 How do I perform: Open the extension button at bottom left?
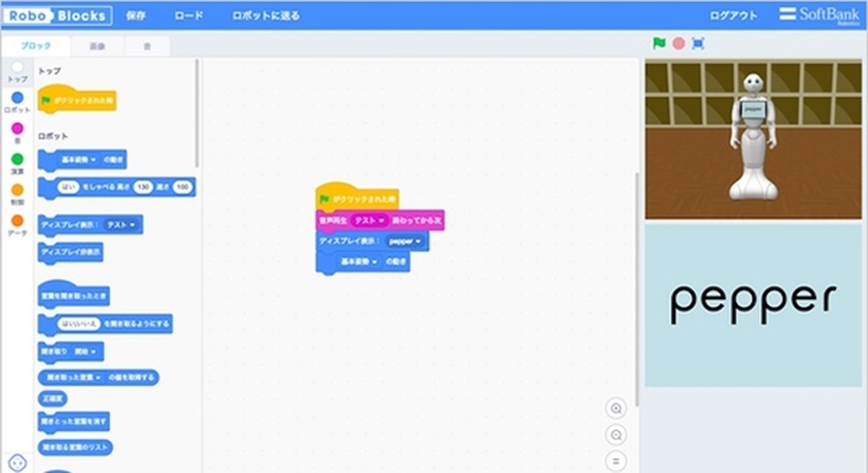click(x=16, y=460)
